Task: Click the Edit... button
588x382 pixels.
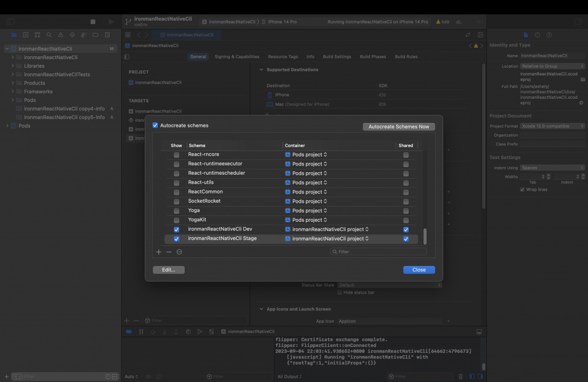Action: point(168,270)
